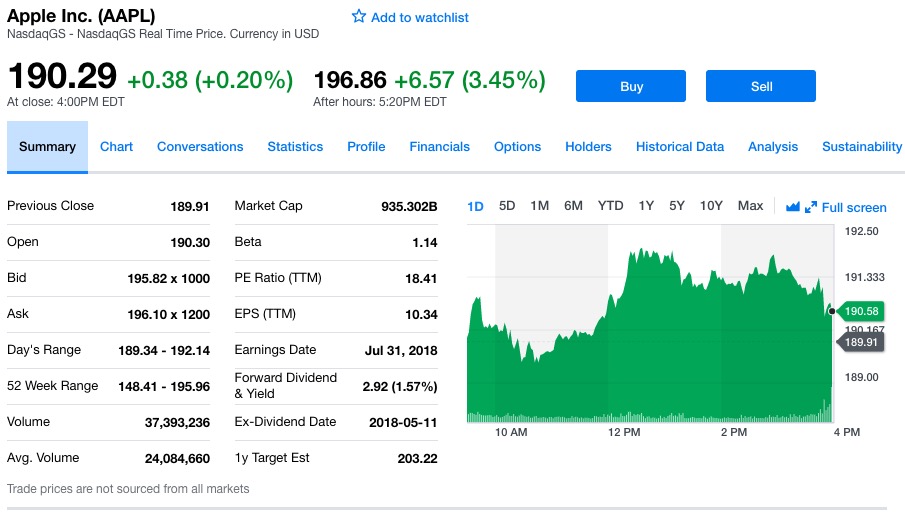
Task: View the Options tab
Action: 517,147
